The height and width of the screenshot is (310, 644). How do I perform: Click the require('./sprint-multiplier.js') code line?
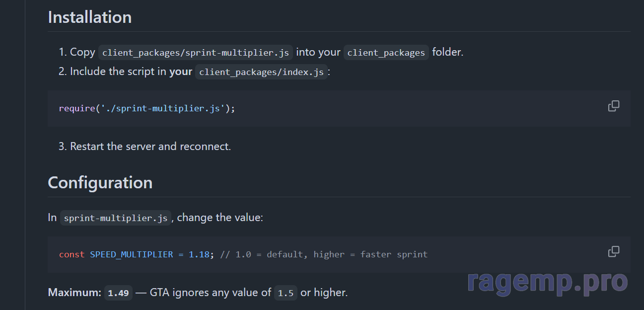pos(147,108)
